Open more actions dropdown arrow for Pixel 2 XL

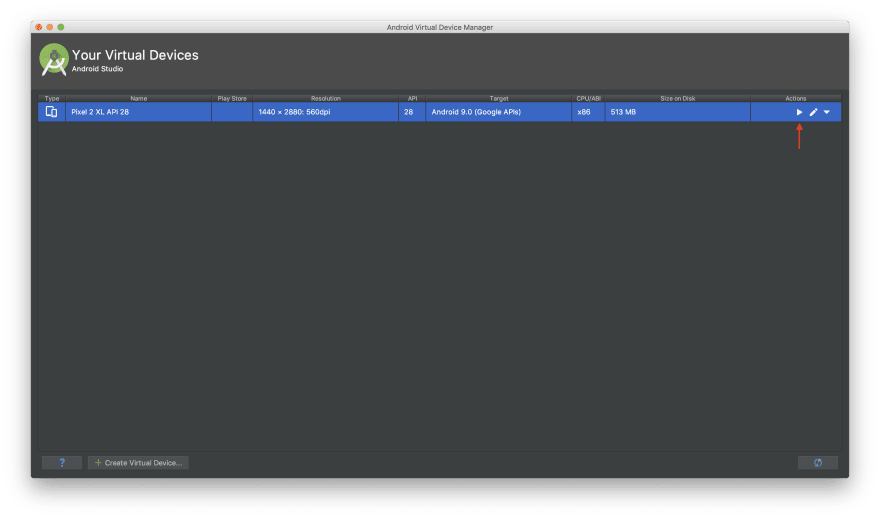pyautogui.click(x=827, y=112)
